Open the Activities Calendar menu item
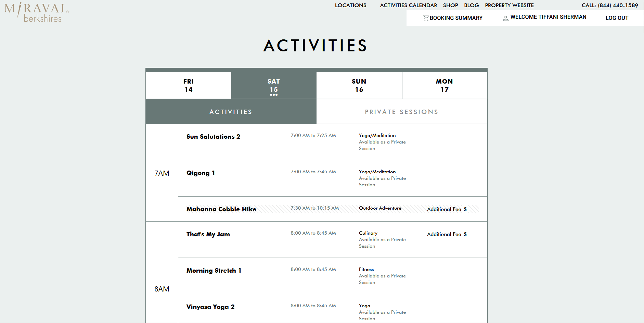Screen dimensions: 644x323 tap(408, 5)
